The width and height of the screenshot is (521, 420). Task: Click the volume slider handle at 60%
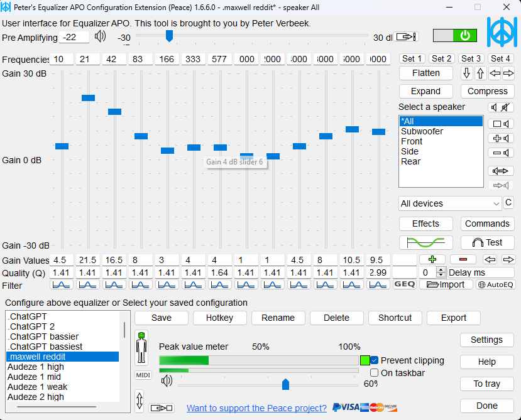[285, 384]
